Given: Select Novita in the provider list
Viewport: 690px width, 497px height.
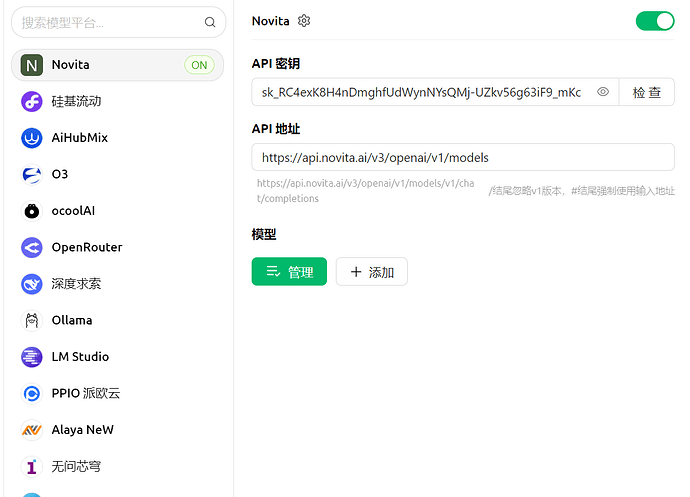Looking at the screenshot, I should click(x=117, y=65).
